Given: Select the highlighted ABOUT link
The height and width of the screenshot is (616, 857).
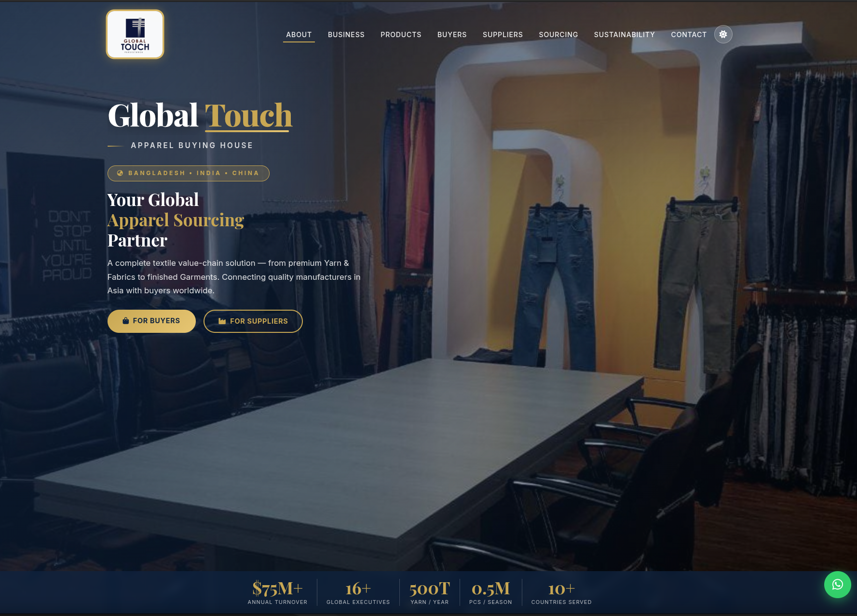Looking at the screenshot, I should tap(299, 34).
